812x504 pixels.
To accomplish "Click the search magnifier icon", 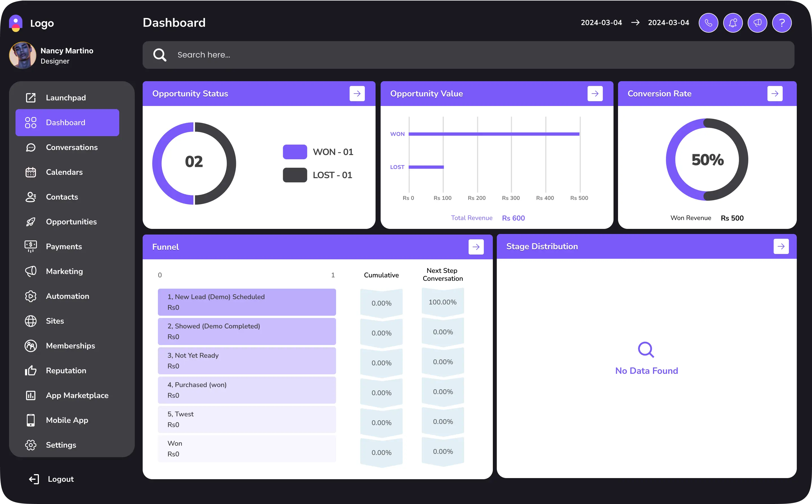I will [x=160, y=55].
